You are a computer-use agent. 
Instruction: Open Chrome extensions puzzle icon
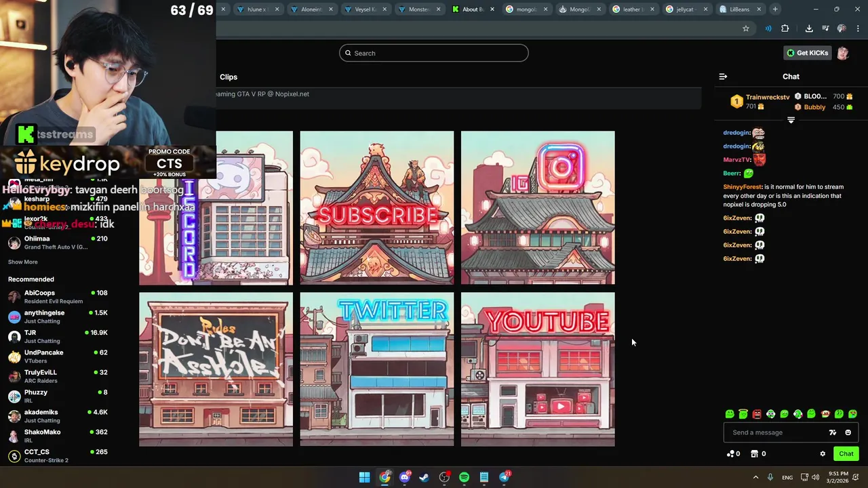click(785, 28)
